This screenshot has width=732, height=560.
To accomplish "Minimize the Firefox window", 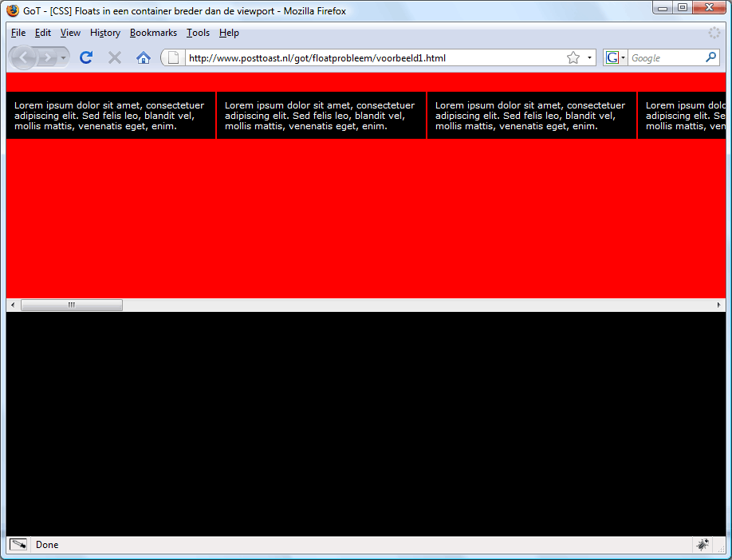I will pos(663,7).
